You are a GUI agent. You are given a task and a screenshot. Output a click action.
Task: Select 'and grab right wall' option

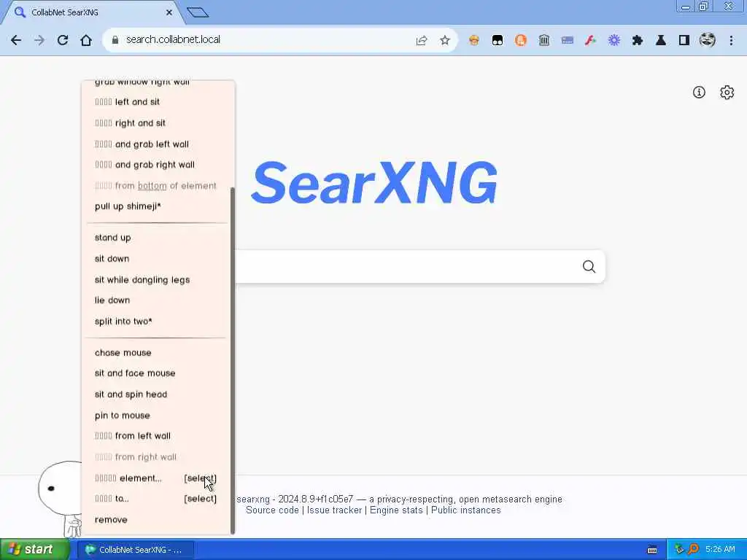pos(145,165)
